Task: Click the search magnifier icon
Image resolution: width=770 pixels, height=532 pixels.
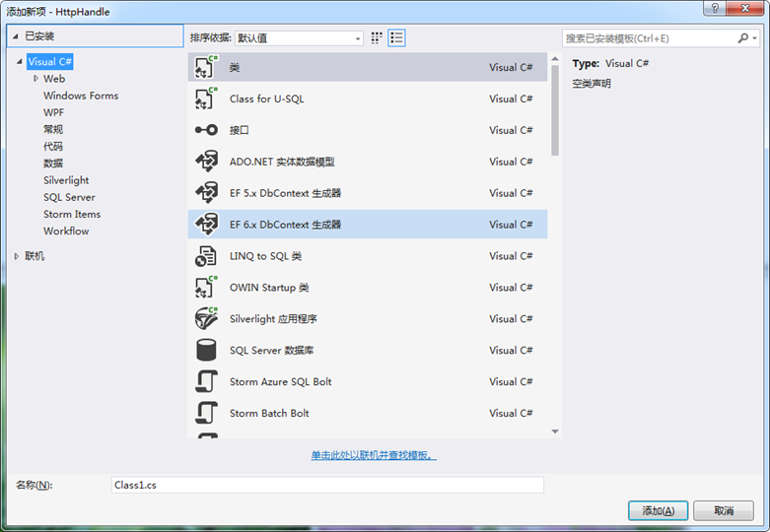Action: (x=743, y=38)
